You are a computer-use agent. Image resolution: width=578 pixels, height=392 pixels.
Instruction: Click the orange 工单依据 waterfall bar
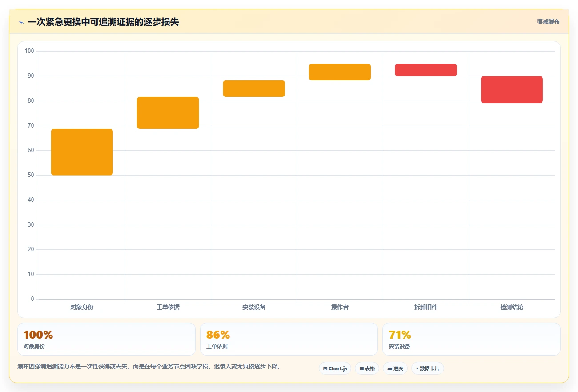[168, 113]
